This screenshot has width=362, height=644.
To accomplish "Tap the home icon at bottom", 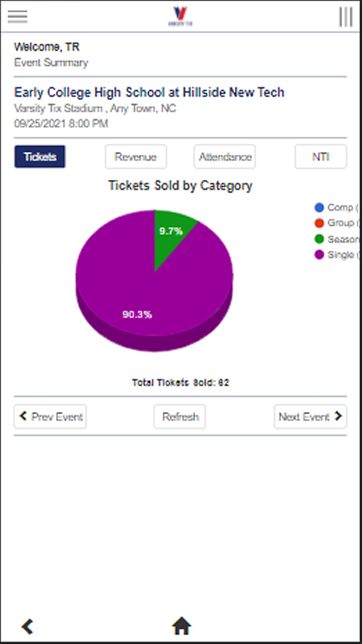I will click(181, 626).
